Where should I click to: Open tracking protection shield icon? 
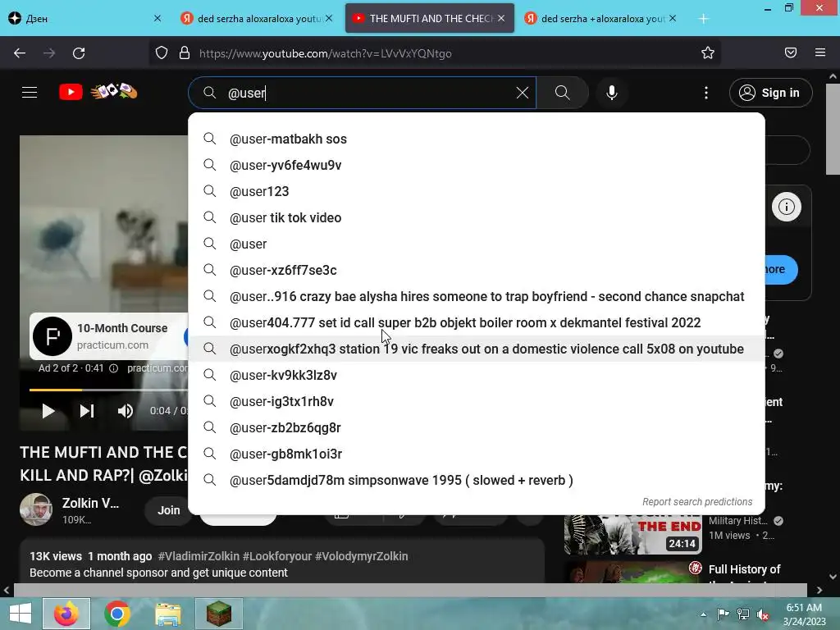162,53
